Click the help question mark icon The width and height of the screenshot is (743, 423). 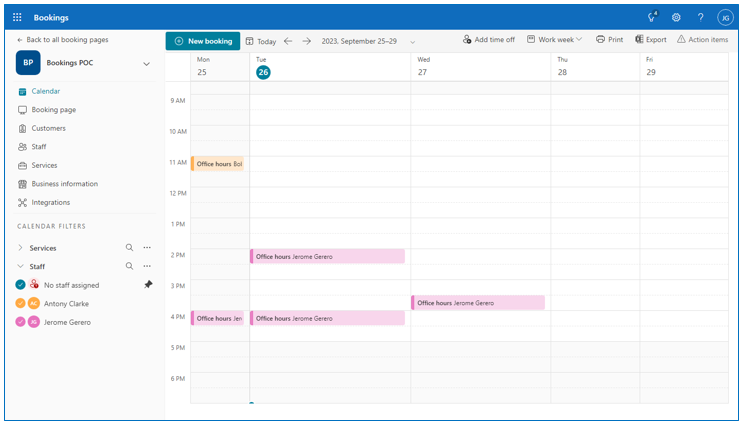700,17
